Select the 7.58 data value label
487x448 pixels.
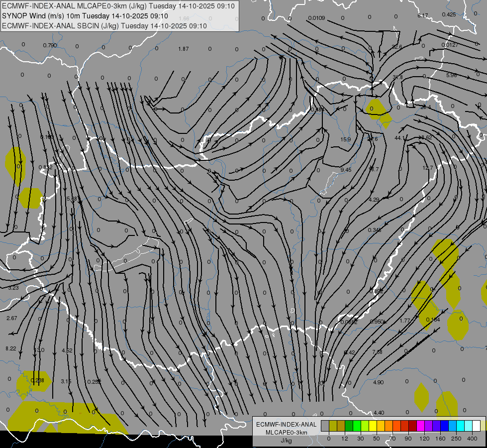[x=377, y=352]
